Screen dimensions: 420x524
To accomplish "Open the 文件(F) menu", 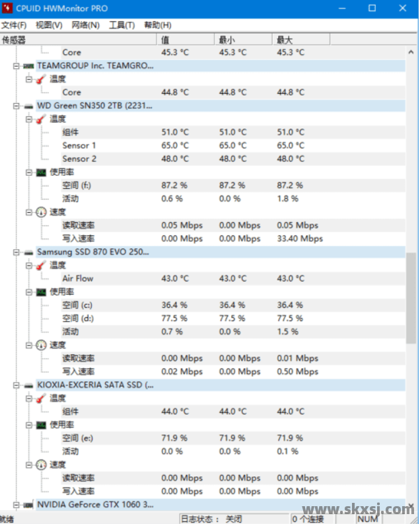I will click(14, 25).
